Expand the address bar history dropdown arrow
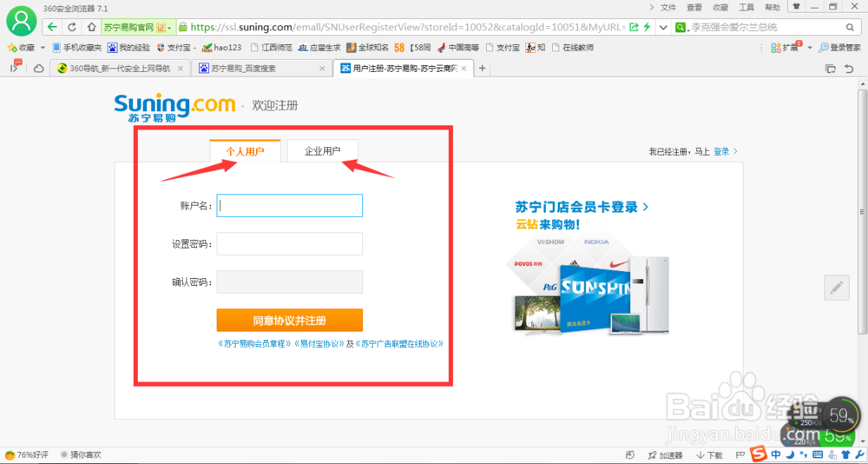 (664, 27)
